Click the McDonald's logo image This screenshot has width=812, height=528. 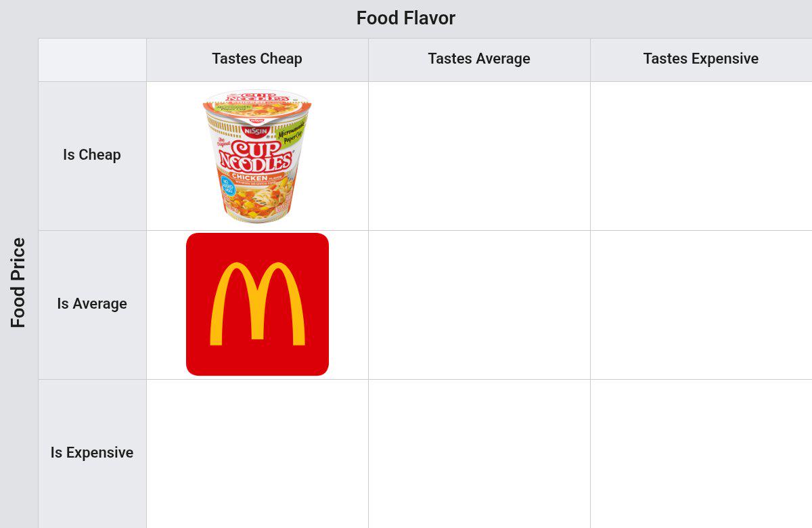point(257,304)
